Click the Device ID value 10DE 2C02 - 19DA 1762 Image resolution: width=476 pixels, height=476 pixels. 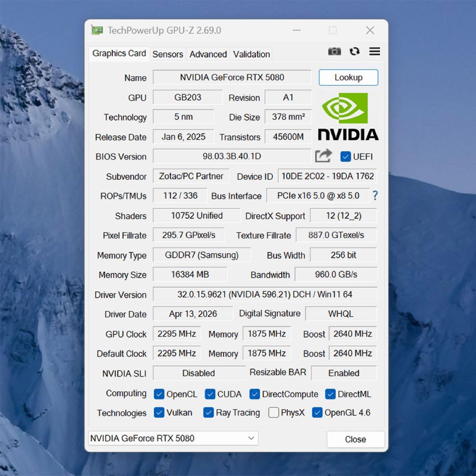327,176
